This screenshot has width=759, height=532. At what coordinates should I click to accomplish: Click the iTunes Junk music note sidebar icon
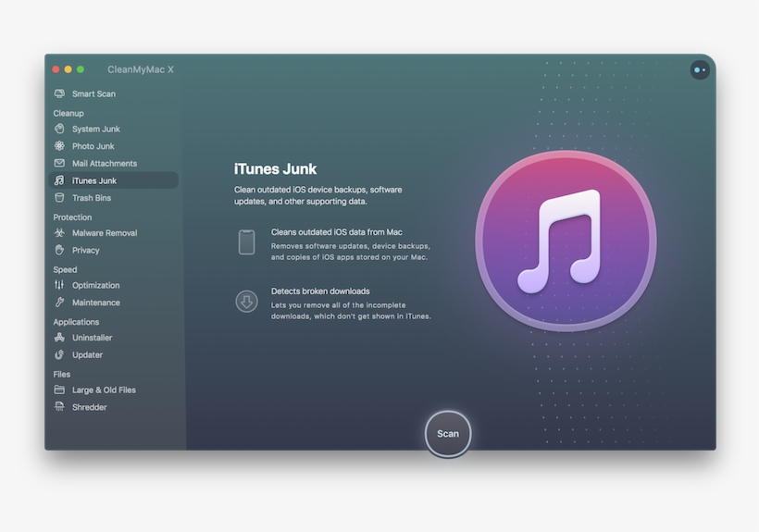(59, 180)
